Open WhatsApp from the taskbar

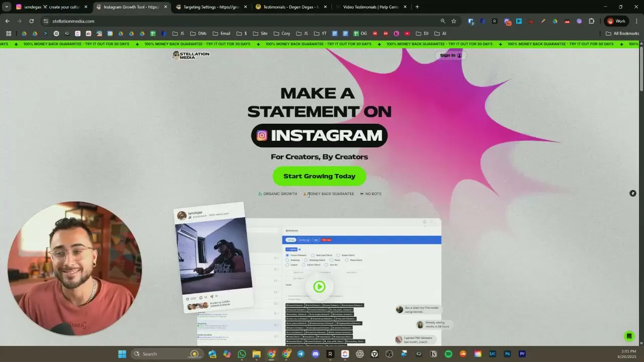242,354
